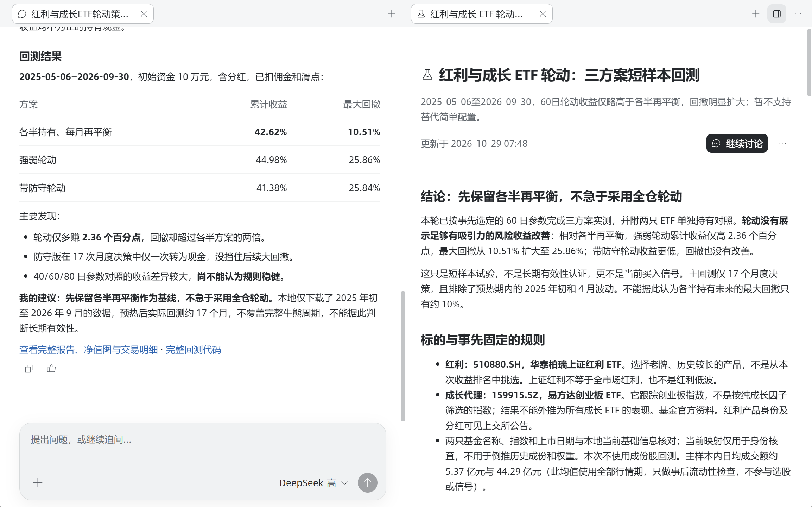Like the chat response with thumbs up
Screen dimensions: 812x507
pyautogui.click(x=51, y=369)
